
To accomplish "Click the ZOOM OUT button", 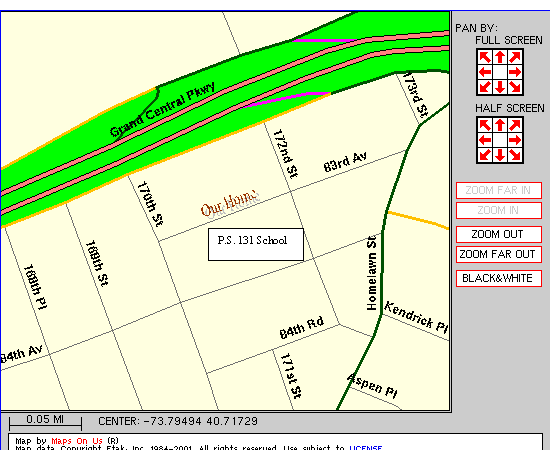I will [x=499, y=234].
